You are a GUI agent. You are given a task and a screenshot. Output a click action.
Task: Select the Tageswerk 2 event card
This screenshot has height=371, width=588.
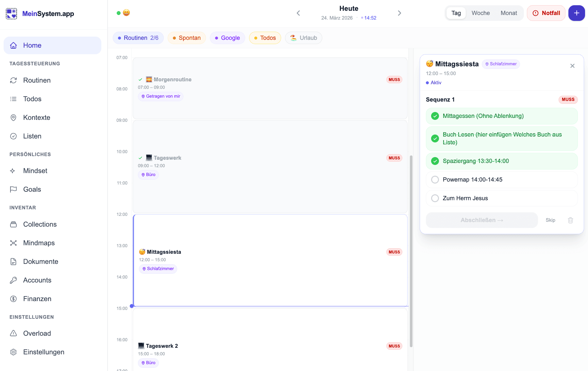click(x=270, y=346)
